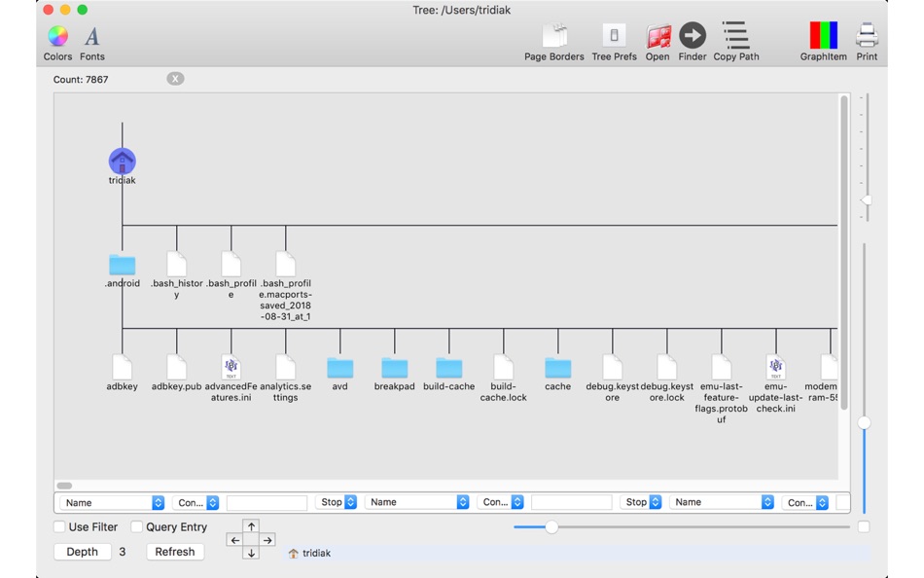Image resolution: width=924 pixels, height=578 pixels.
Task: Open Page Borders settings
Action: 554,42
